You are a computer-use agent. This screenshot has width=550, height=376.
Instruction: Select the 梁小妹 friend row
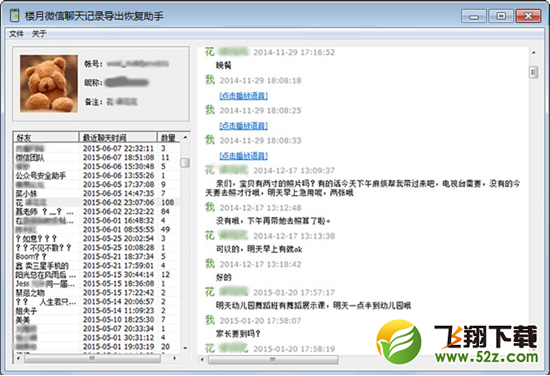coord(97,193)
